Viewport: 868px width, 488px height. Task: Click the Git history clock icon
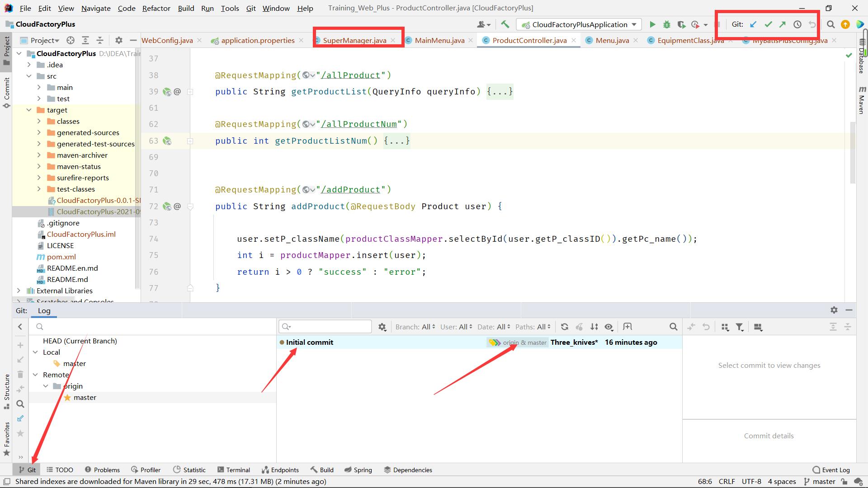(797, 24)
